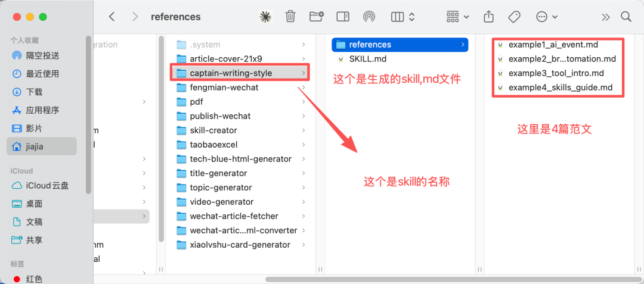Click the horizontal scrollbar at bottom
The width and height of the screenshot is (644, 284).
tap(451, 279)
